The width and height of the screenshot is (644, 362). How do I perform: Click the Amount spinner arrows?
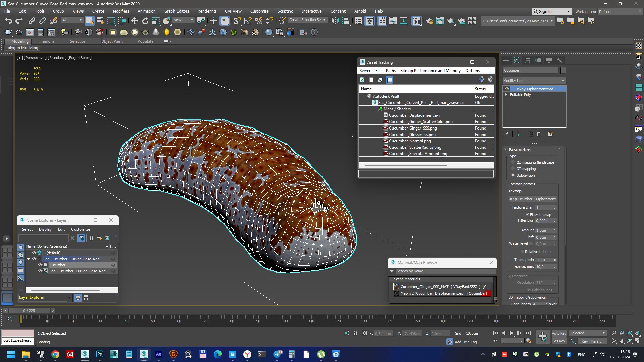(x=555, y=230)
